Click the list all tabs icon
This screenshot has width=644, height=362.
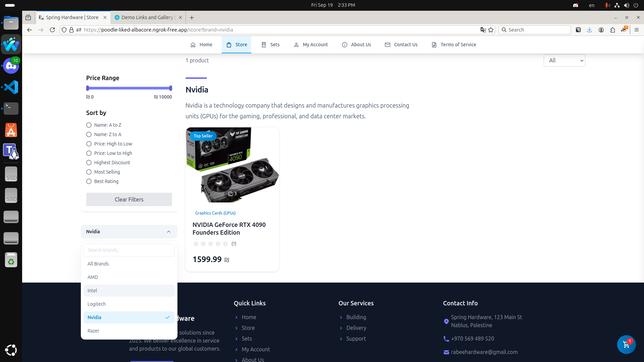tap(28, 17)
